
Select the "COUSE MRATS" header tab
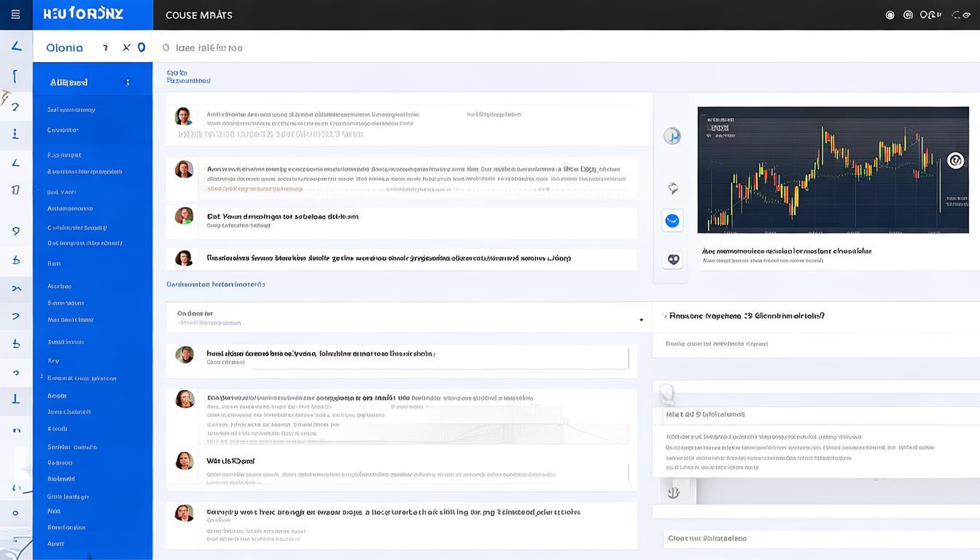click(x=199, y=15)
